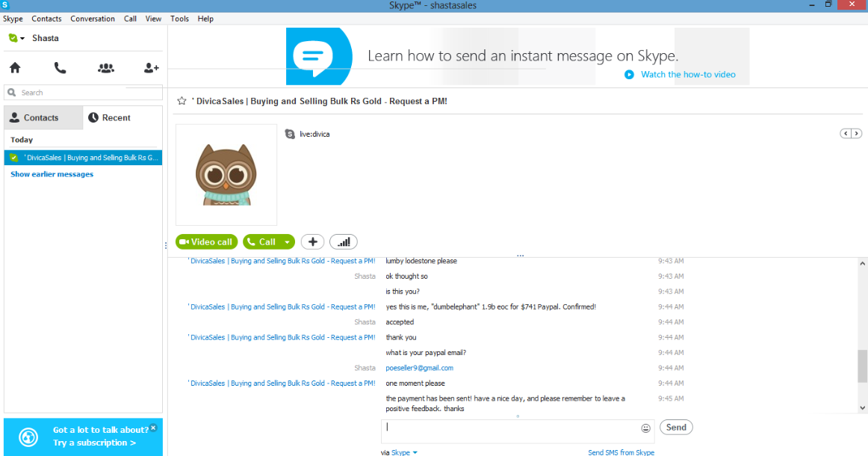Click the Add contact icon
Viewport: 868px width, 456px height.
pos(151,68)
